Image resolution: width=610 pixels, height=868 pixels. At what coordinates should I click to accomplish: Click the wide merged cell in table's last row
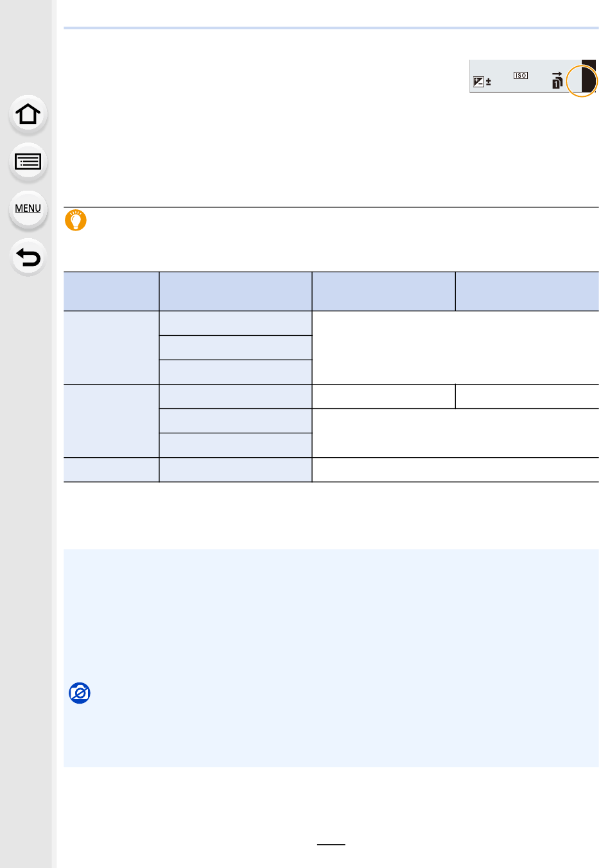point(455,470)
